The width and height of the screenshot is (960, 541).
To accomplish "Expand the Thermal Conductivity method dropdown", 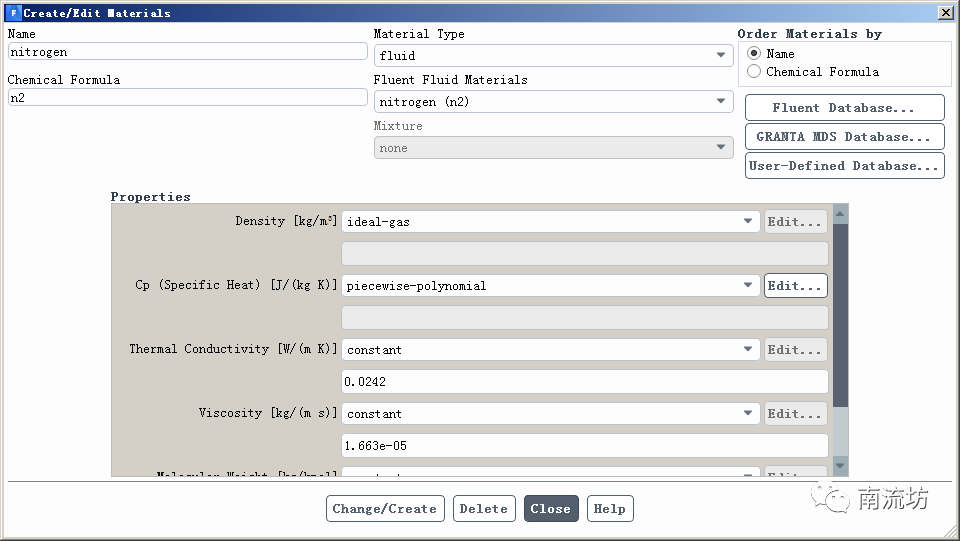I will [x=551, y=350].
